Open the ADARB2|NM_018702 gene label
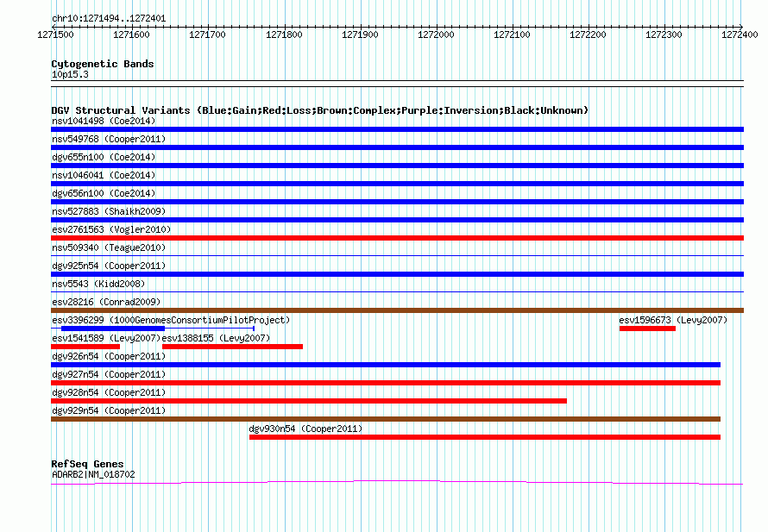Viewport: 768px width, 532px height. 93,474
